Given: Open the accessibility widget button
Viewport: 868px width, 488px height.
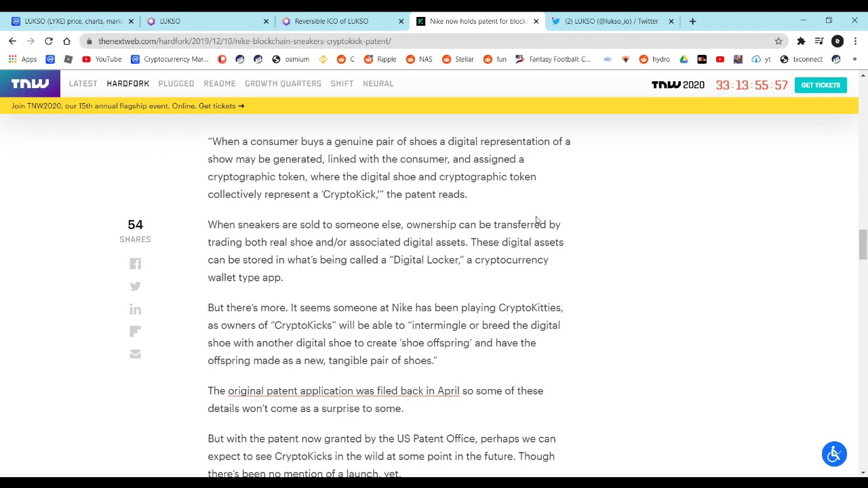Looking at the screenshot, I should point(834,454).
